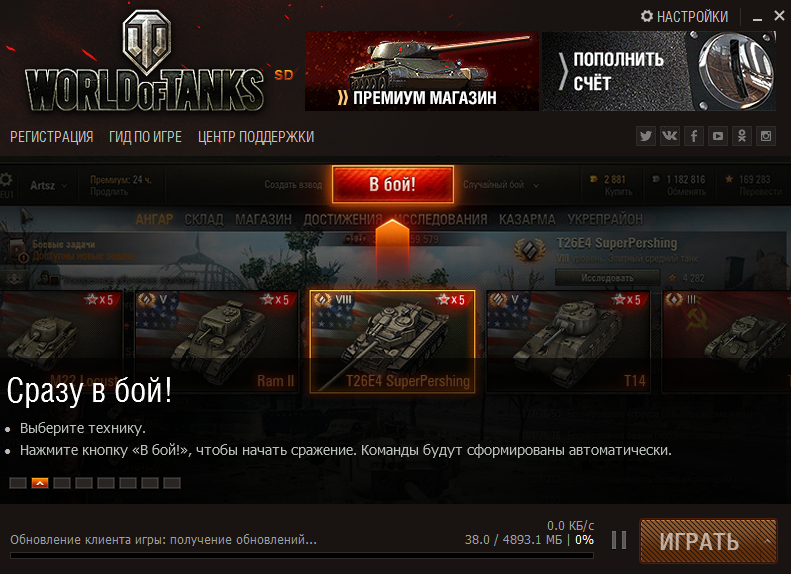Screen dimensions: 791x574
Task: Open the Instagram icon
Action: [766, 136]
